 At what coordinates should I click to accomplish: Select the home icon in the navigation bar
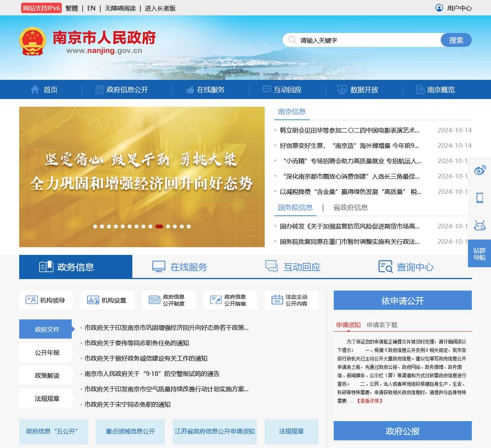[x=35, y=89]
